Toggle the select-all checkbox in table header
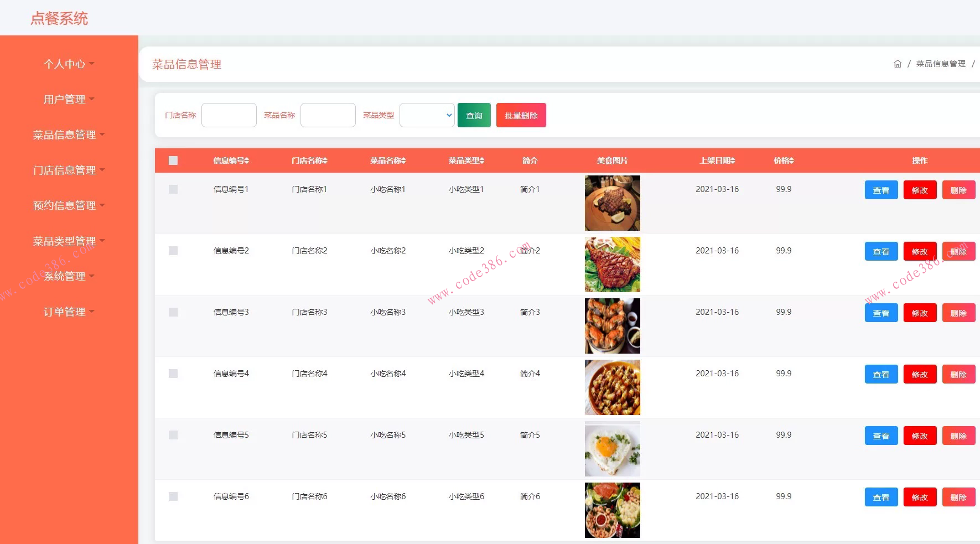Viewport: 980px width, 544px height. [173, 160]
